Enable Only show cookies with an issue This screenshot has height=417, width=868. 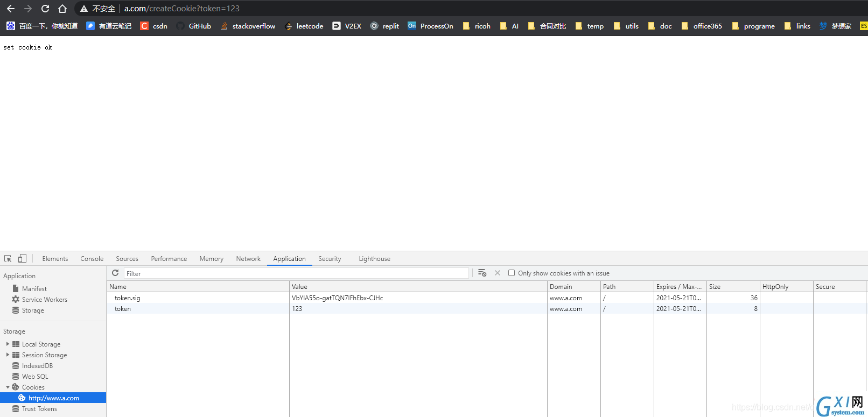(512, 273)
